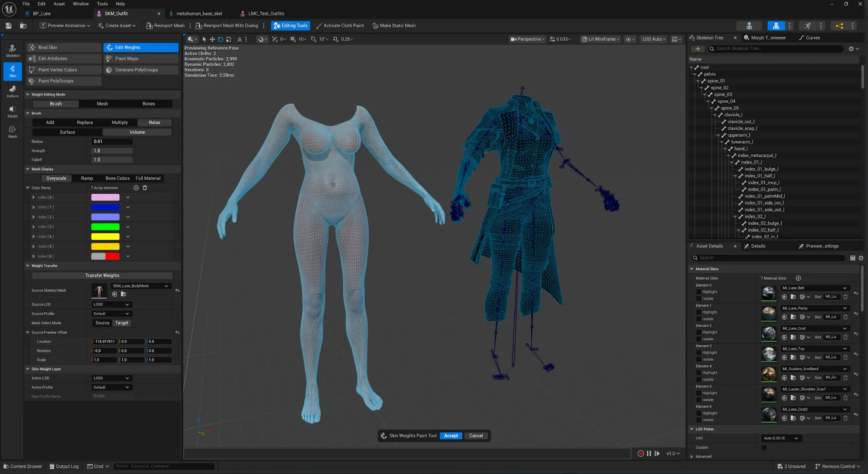Open the Lit Wireframe view mode dropdown
Screen dimensions: 868x474
point(600,39)
